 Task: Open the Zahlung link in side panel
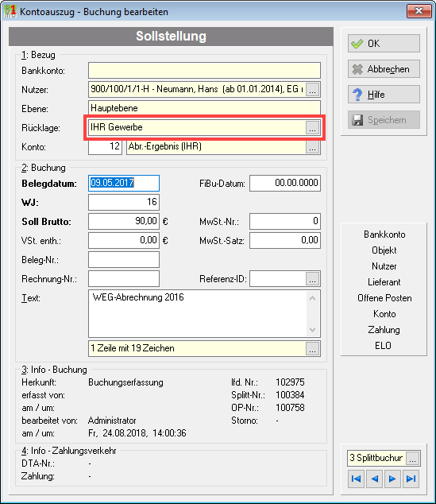pos(384,330)
